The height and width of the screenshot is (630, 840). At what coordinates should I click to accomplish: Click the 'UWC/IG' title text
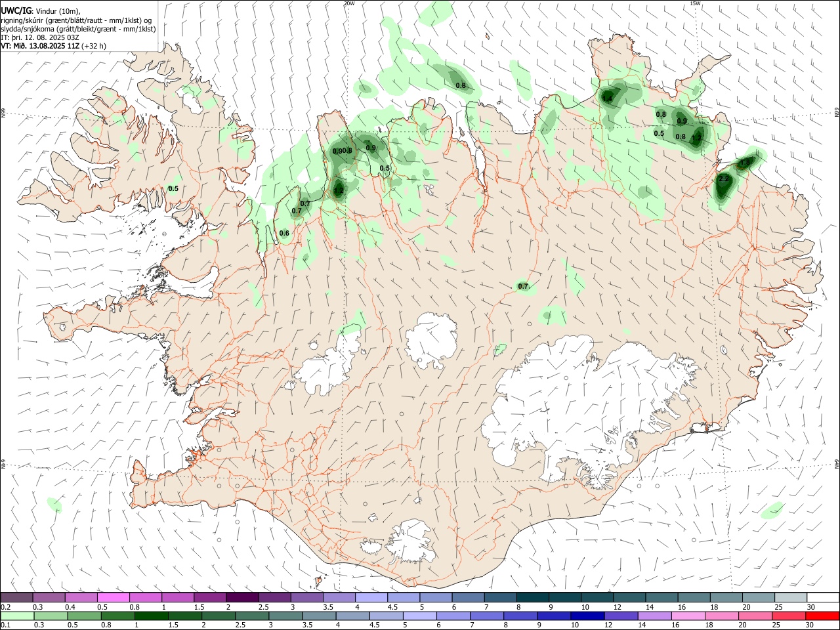[x=16, y=10]
